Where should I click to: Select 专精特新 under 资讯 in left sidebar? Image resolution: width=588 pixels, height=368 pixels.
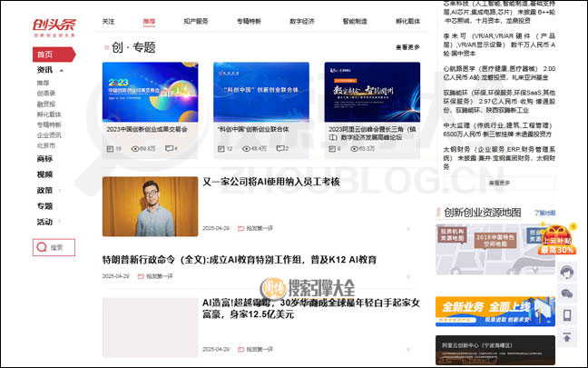pyautogui.click(x=49, y=124)
